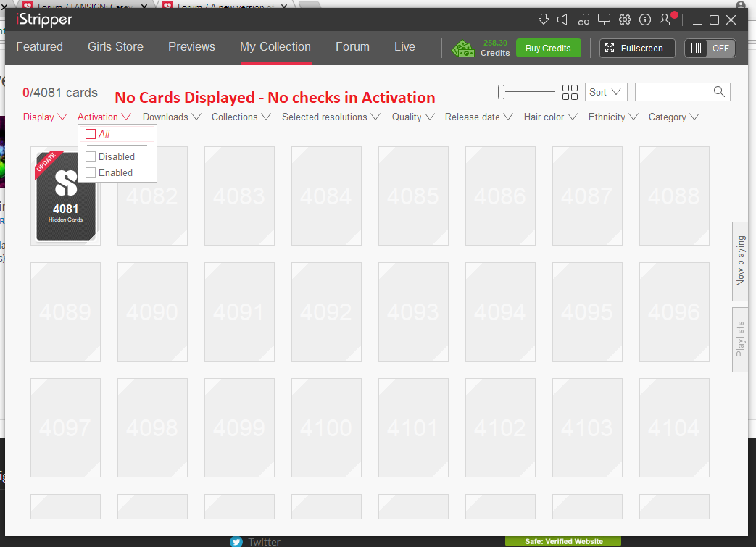This screenshot has height=547, width=756.
Task: Expand the Display filter dropdown
Action: [45, 117]
